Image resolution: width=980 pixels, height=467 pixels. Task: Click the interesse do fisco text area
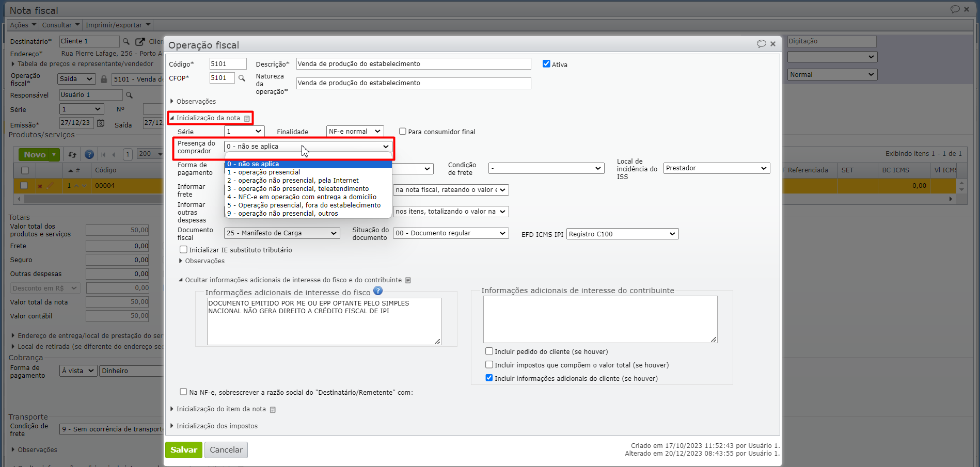pos(324,321)
